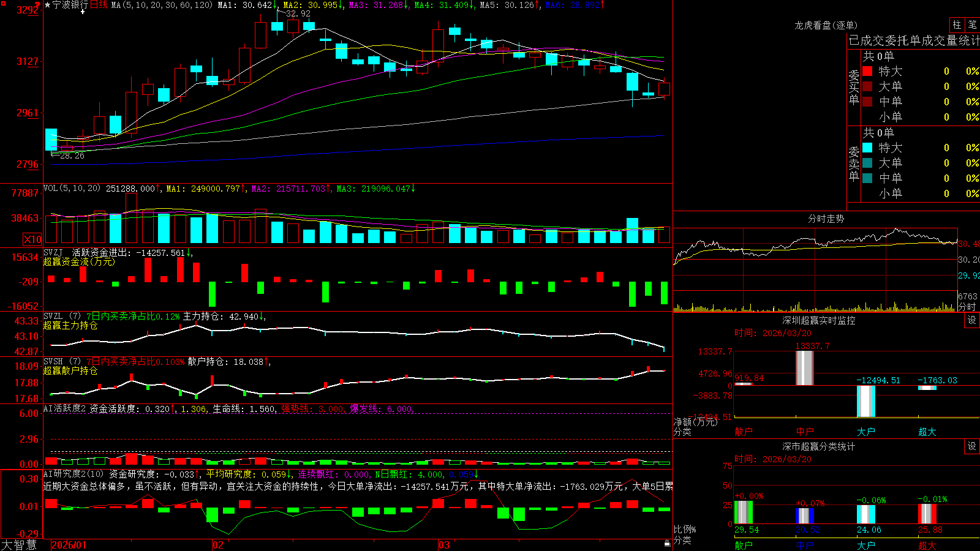Click the 日线 period label
The width and height of the screenshot is (980, 551).
tap(99, 5)
